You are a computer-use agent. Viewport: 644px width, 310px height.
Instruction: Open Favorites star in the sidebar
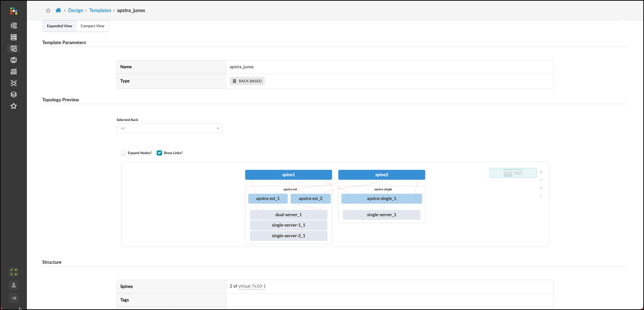(x=13, y=106)
